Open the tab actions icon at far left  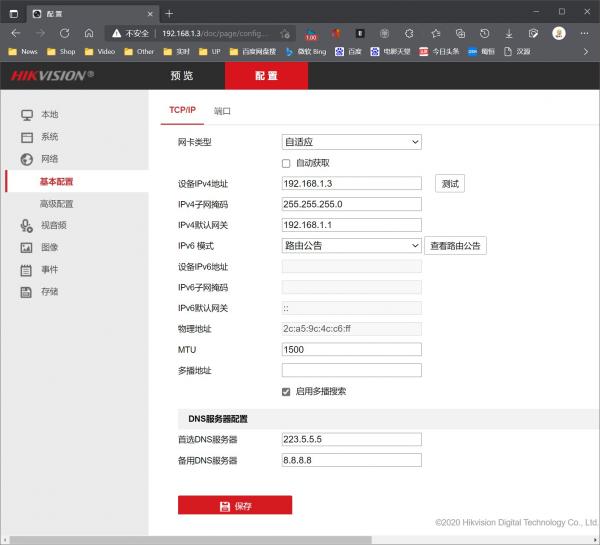[14, 14]
